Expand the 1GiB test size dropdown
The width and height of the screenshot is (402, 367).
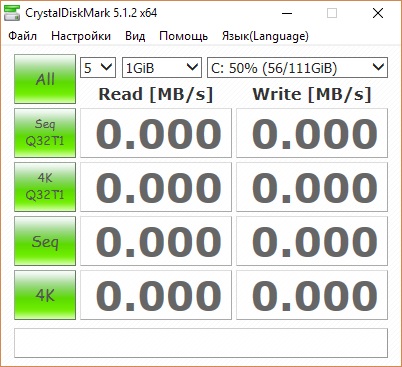point(162,68)
